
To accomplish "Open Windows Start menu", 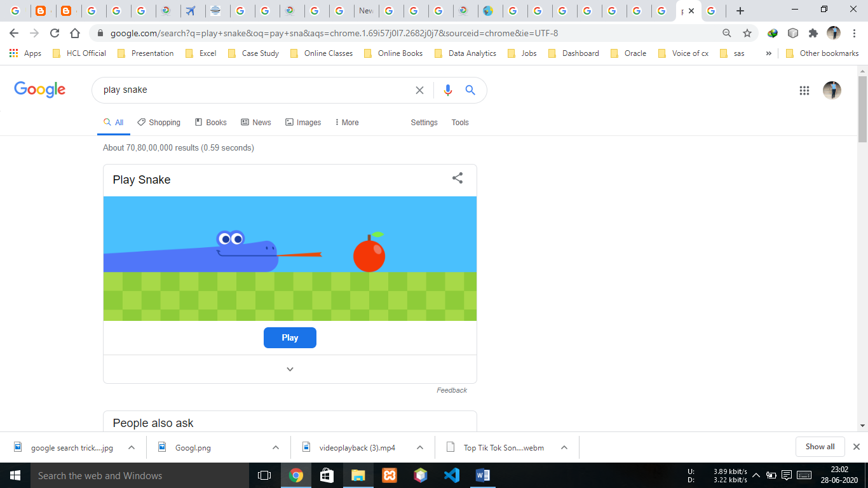I will tap(15, 475).
